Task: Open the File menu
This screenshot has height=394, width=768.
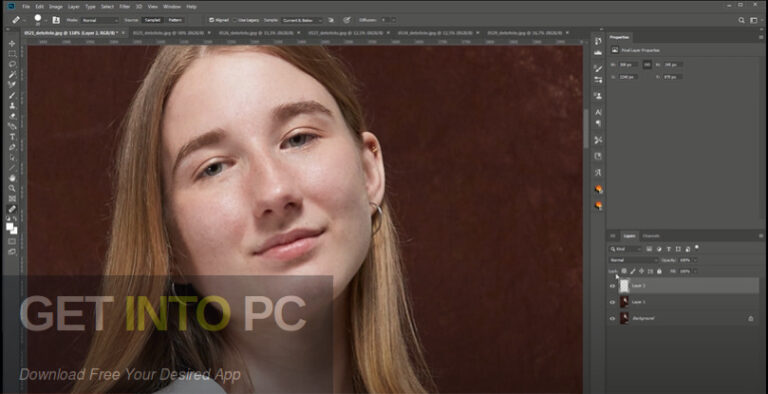Action: 26,7
